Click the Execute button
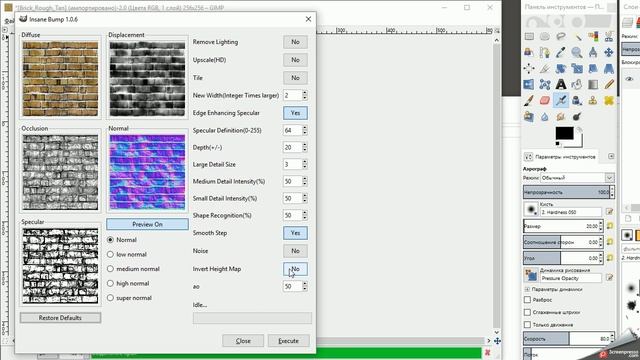 tap(289, 341)
